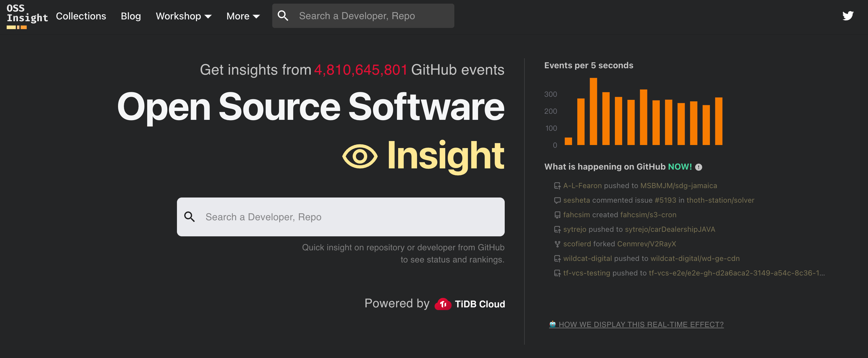
Task: Click the tallest orange chart bar
Action: tap(593, 111)
